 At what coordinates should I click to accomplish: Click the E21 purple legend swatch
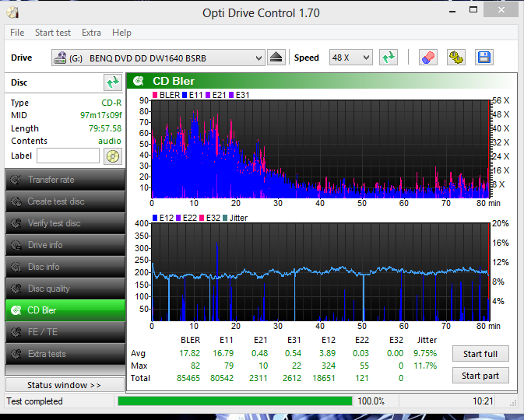click(208, 95)
